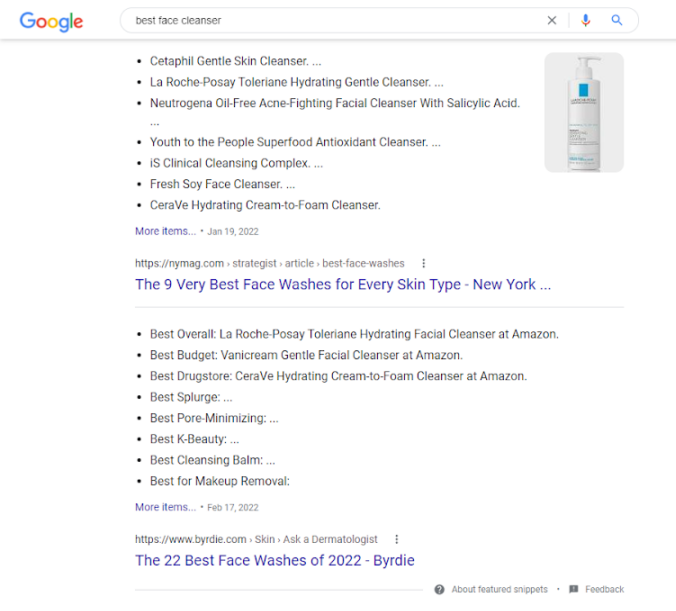Click the La Roche-Posay cleanser product thumbnail

584,112
